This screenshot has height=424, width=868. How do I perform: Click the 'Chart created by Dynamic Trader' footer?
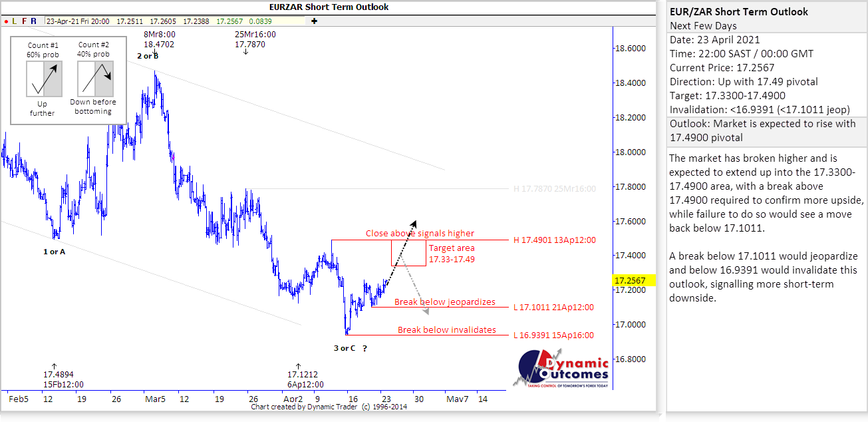tap(329, 407)
